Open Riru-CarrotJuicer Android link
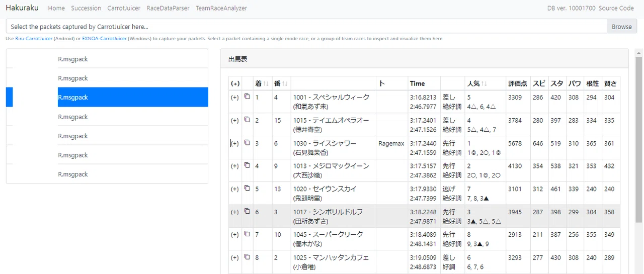Viewport: 644px width, 274px height. [x=34, y=39]
